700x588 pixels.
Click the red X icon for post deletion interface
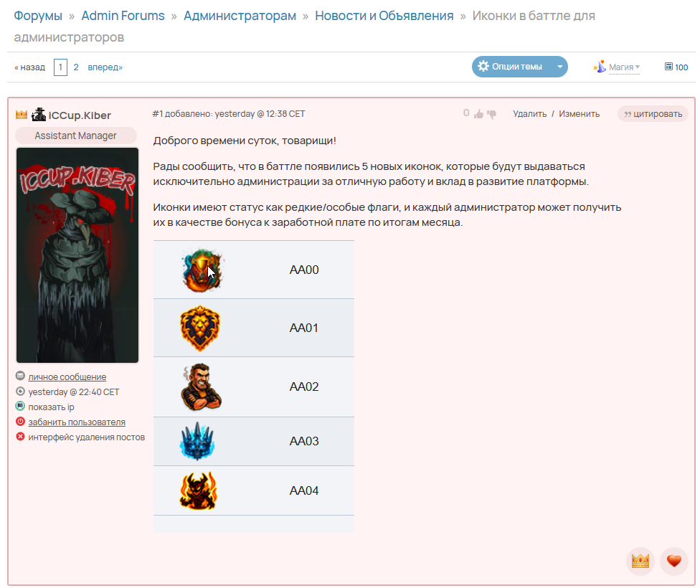[20, 436]
